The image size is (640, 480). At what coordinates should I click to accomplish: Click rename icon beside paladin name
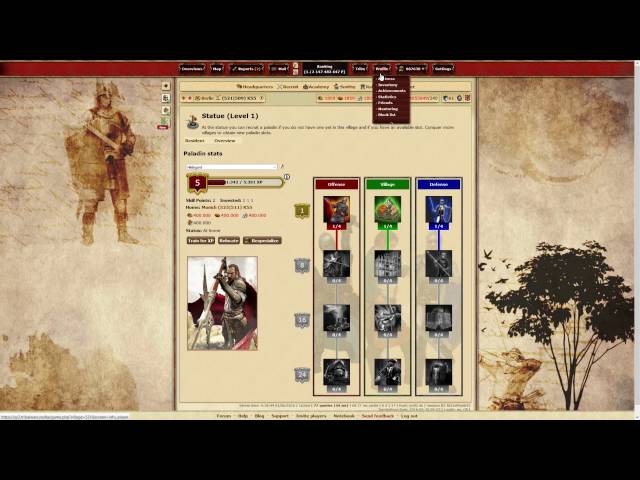click(282, 167)
